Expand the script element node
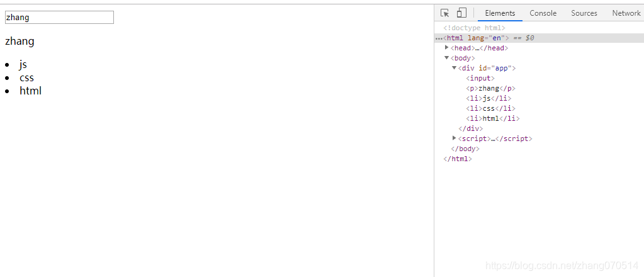This screenshot has height=277, width=644. point(455,138)
